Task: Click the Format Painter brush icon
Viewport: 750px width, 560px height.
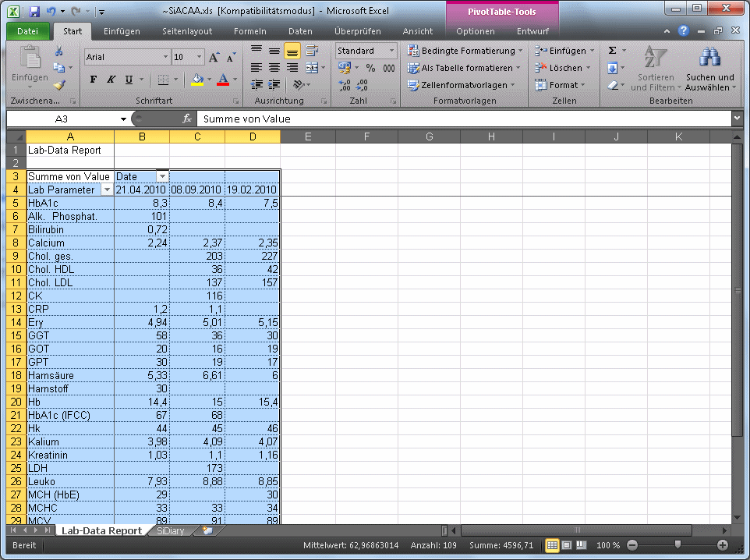Action: 59,85
